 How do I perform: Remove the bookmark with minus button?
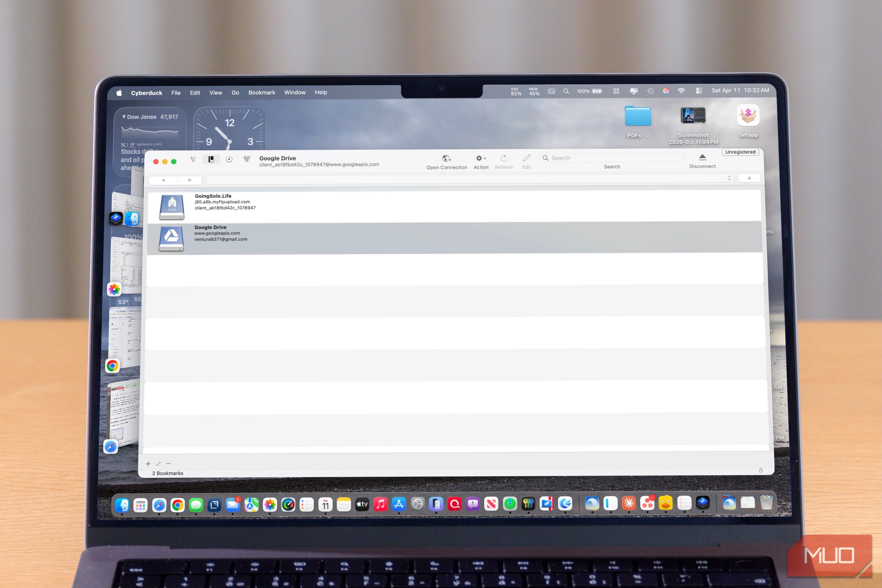pyautogui.click(x=168, y=464)
